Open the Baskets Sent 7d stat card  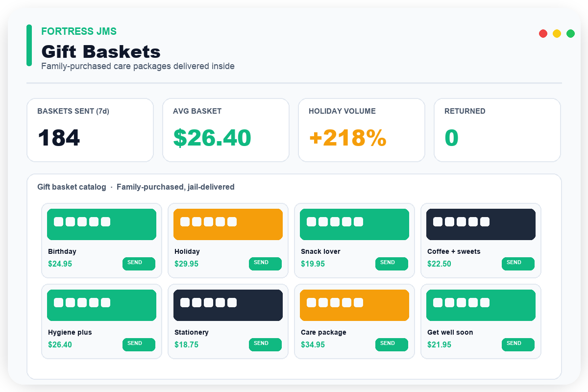click(90, 130)
